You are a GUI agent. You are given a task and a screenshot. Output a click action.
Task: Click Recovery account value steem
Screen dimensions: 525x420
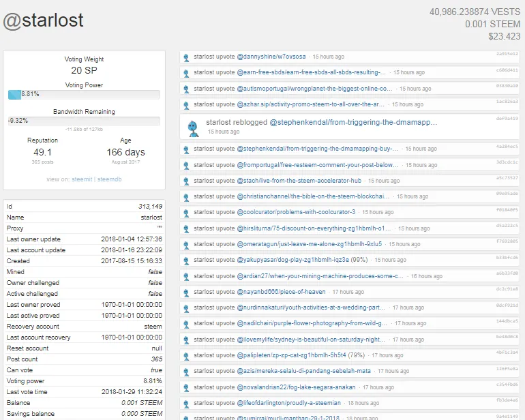point(153,327)
